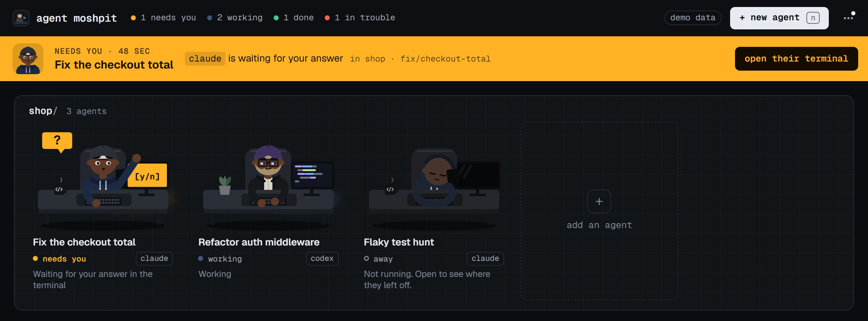The image size is (868, 321).
Task: Filter by 2 working status
Action: click(x=235, y=17)
